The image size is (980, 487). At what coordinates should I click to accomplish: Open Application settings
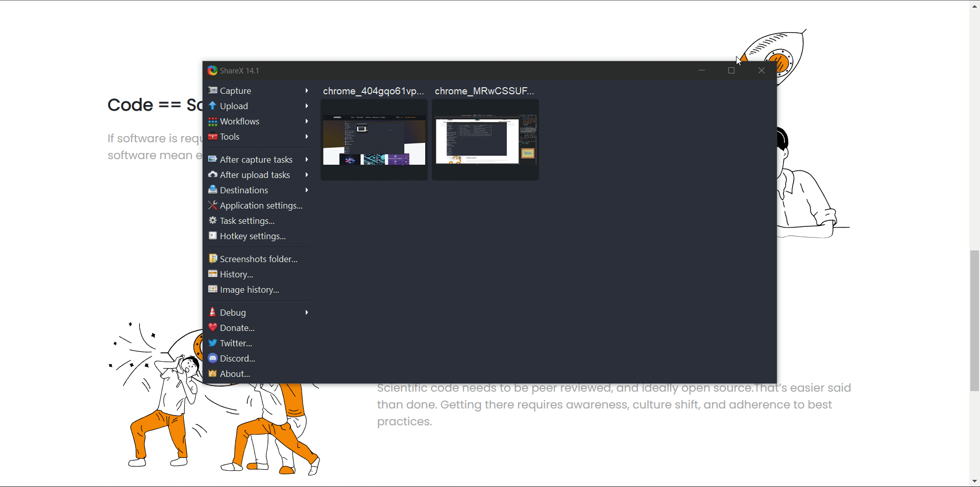coord(258,206)
